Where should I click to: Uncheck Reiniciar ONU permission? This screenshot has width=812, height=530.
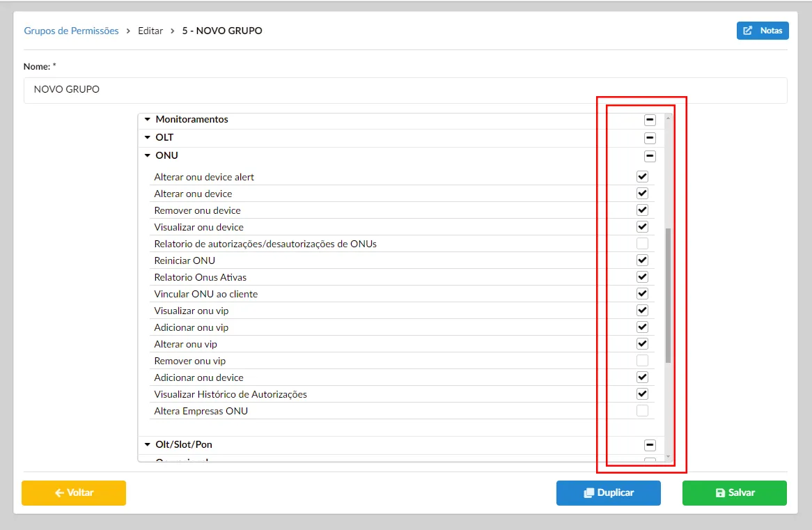pos(642,260)
